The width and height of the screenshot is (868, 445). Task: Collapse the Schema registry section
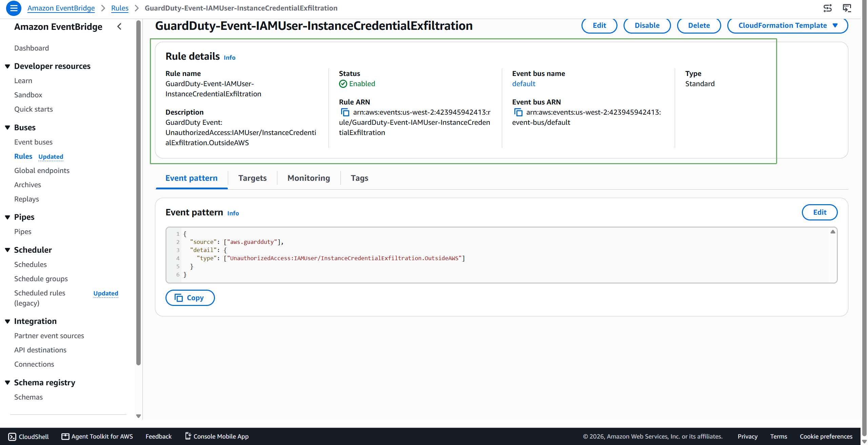click(7, 383)
